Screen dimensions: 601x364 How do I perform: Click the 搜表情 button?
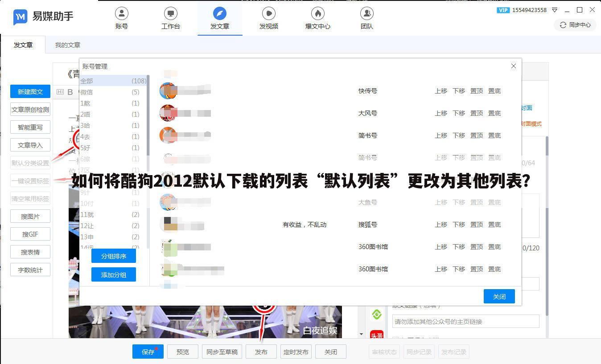[x=30, y=252]
